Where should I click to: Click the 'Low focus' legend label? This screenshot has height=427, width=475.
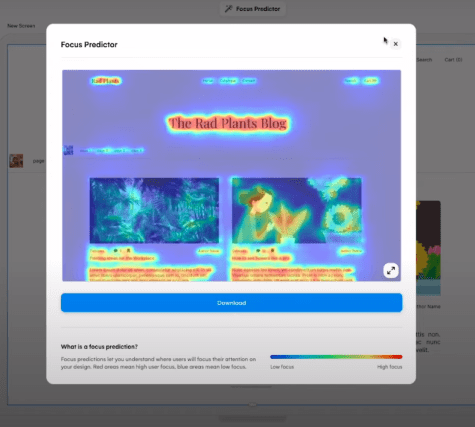tap(282, 367)
